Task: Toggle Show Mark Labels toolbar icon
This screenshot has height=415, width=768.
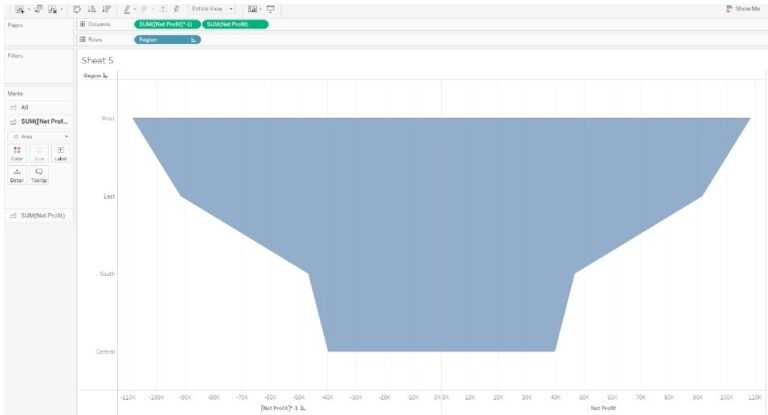Action: (163, 9)
